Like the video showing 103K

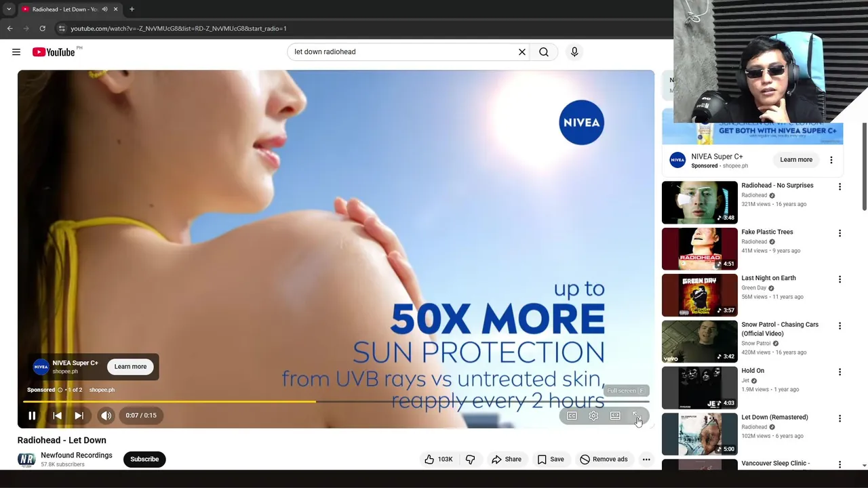(x=438, y=459)
